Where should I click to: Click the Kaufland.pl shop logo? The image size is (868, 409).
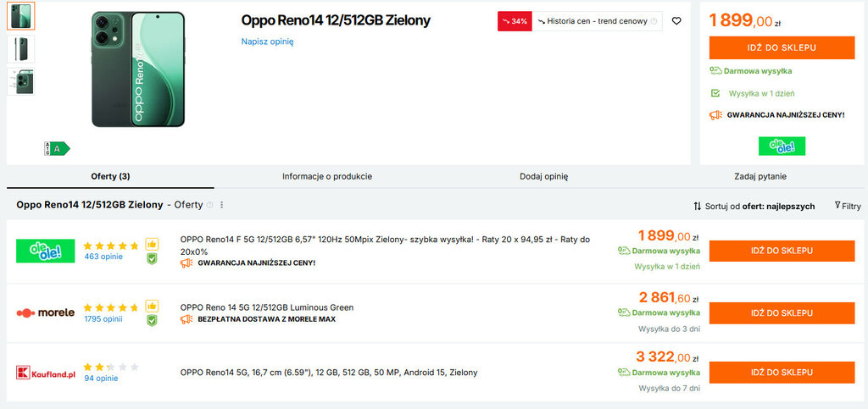click(45, 373)
